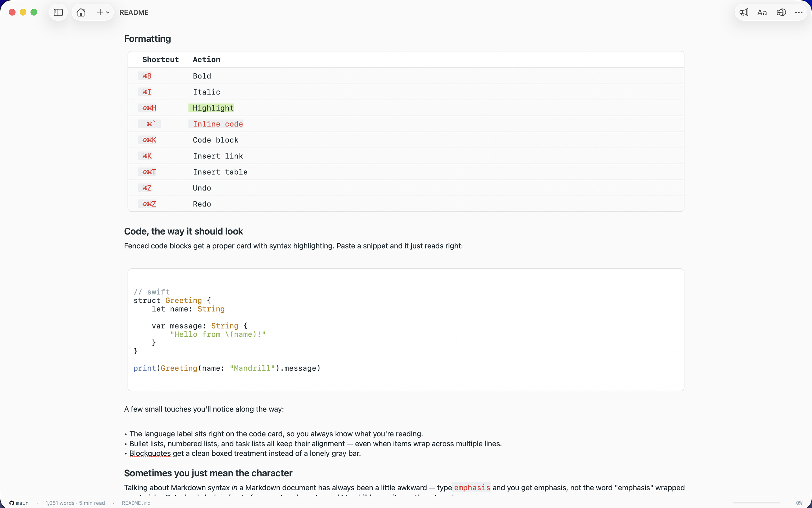This screenshot has height=508, width=812.
Task: Click the ⌘` shortcut cell
Action: pyautogui.click(x=149, y=124)
